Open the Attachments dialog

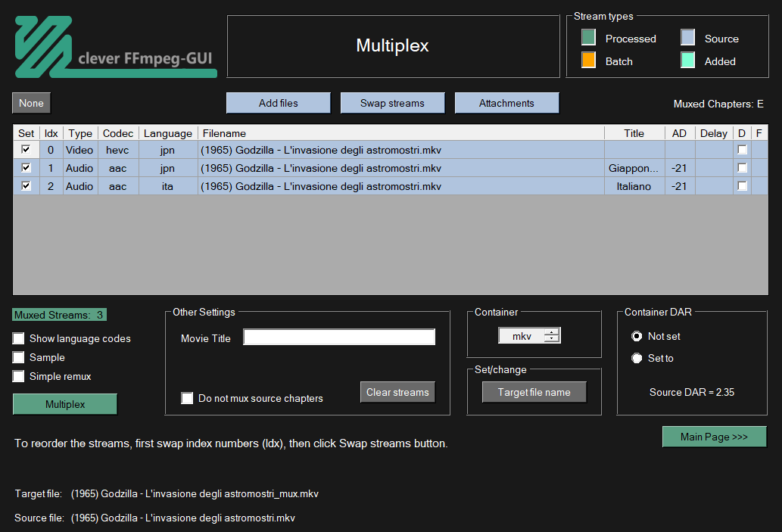point(506,104)
